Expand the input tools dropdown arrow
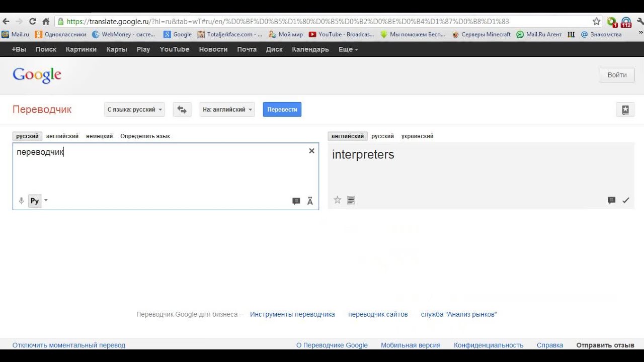Viewport: 644px width, 362px height. pyautogui.click(x=46, y=200)
